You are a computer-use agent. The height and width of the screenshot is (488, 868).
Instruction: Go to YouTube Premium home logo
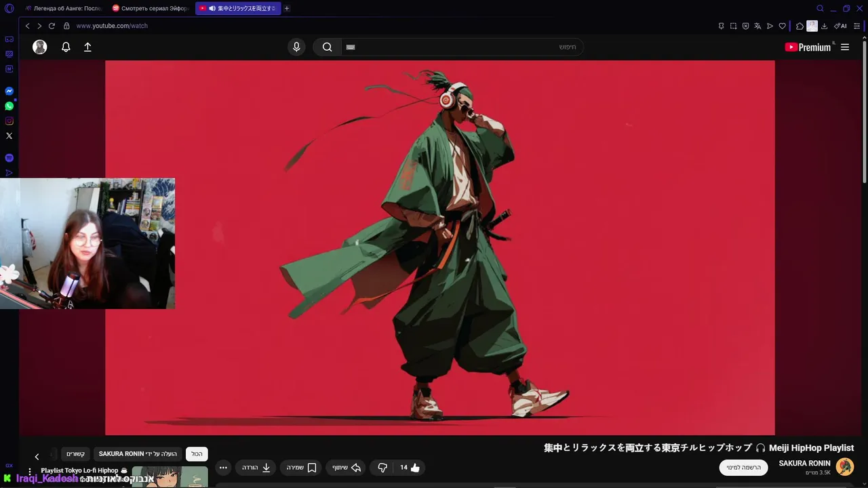click(808, 47)
